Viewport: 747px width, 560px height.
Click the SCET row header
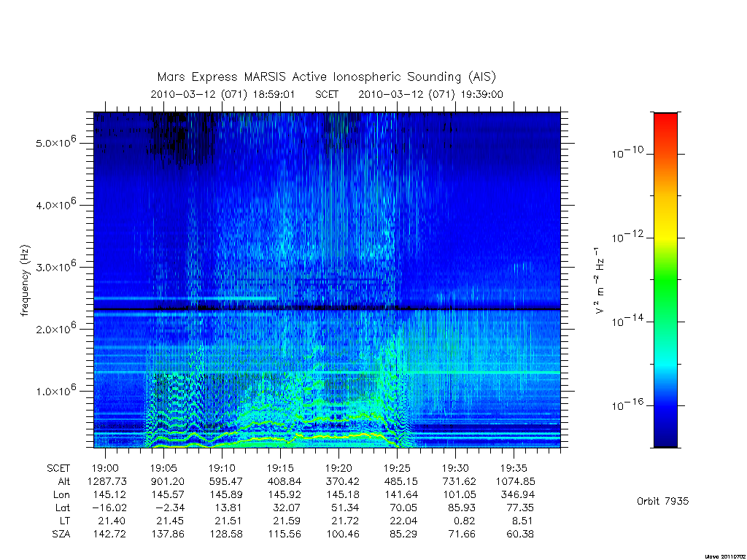(x=58, y=469)
